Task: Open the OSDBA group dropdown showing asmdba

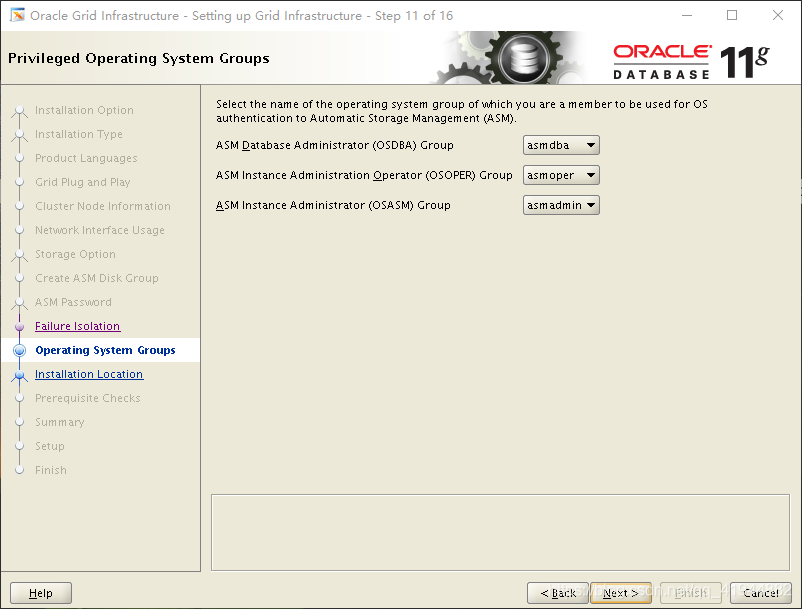Action: pyautogui.click(x=561, y=145)
